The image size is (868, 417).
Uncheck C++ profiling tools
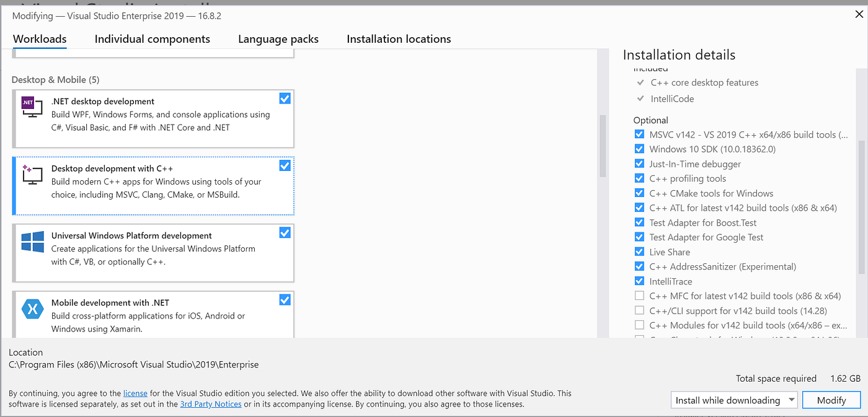click(x=639, y=178)
